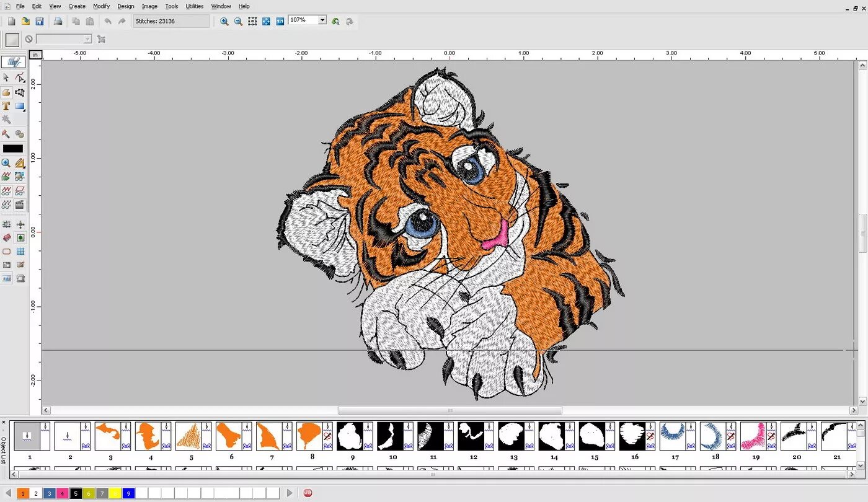Viewport: 868px width, 502px height.
Task: Open the Edit menu
Action: pos(37,6)
